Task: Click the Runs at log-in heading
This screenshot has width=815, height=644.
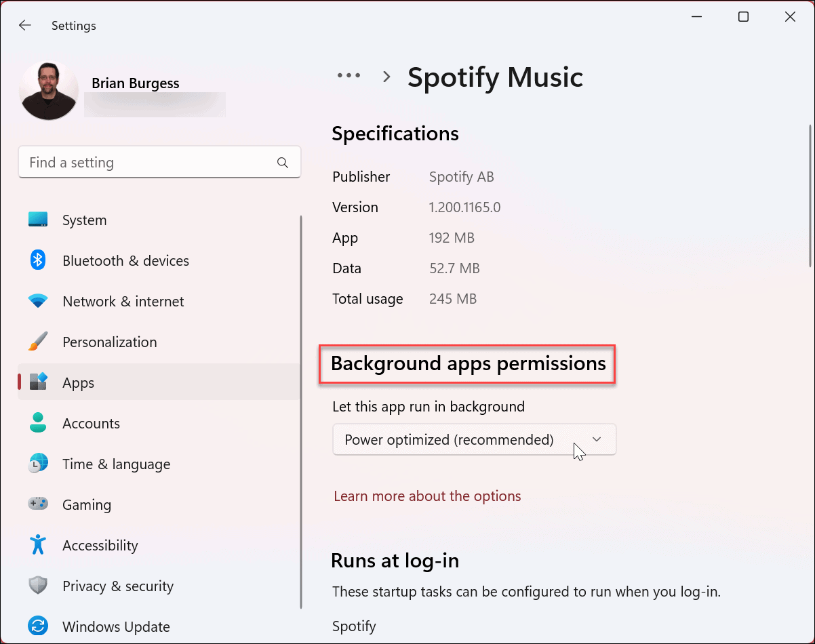Action: pyautogui.click(x=395, y=561)
